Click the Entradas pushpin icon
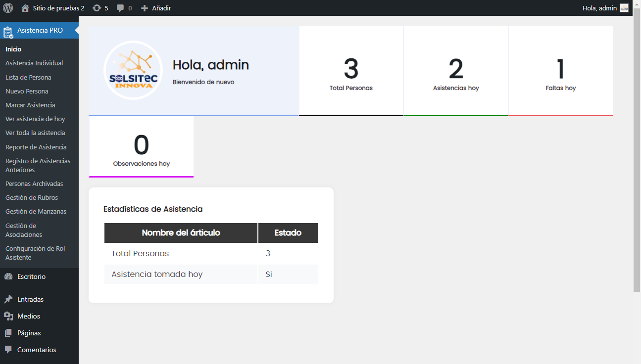This screenshot has width=641, height=364. click(x=8, y=300)
